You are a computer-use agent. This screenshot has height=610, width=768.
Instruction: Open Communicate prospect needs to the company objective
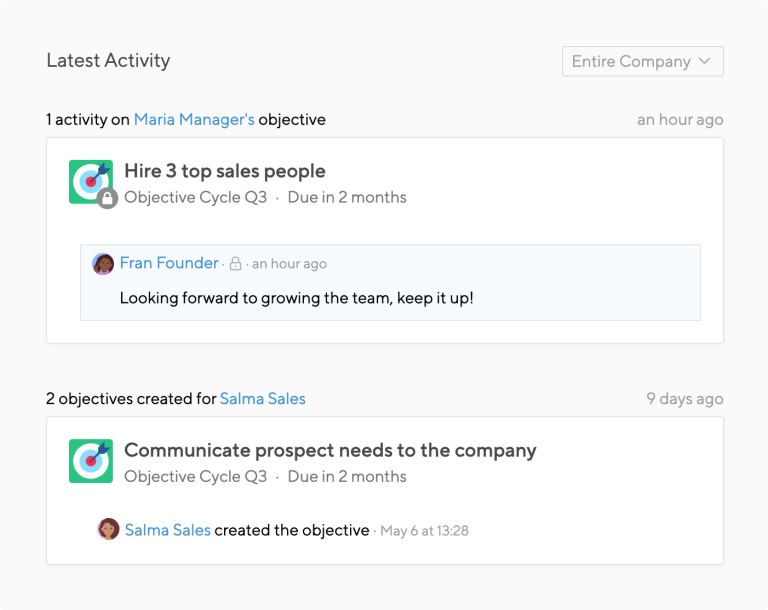(330, 450)
